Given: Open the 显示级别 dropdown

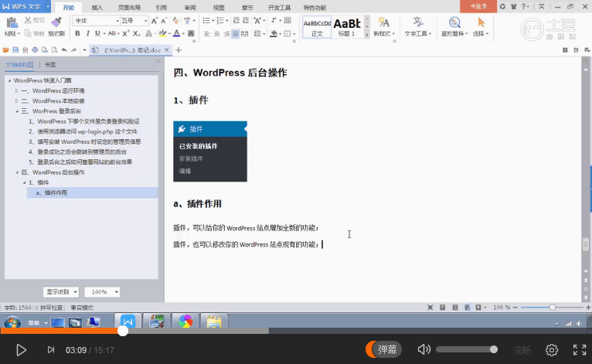Looking at the screenshot, I should (x=61, y=292).
